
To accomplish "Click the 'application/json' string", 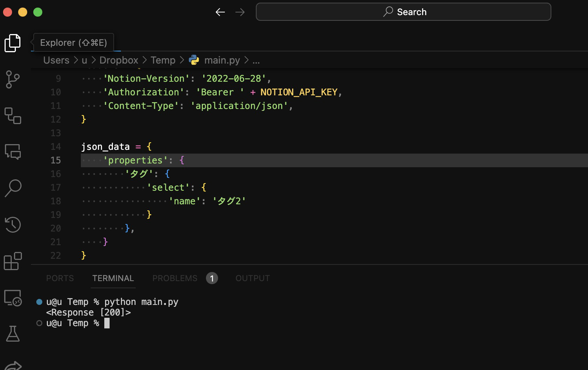I will [x=239, y=106].
